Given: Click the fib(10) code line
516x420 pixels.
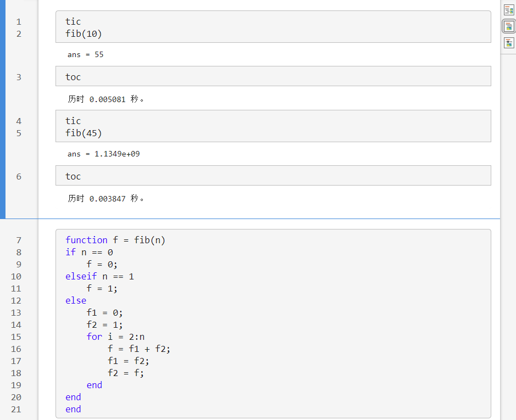Looking at the screenshot, I should tap(84, 33).
